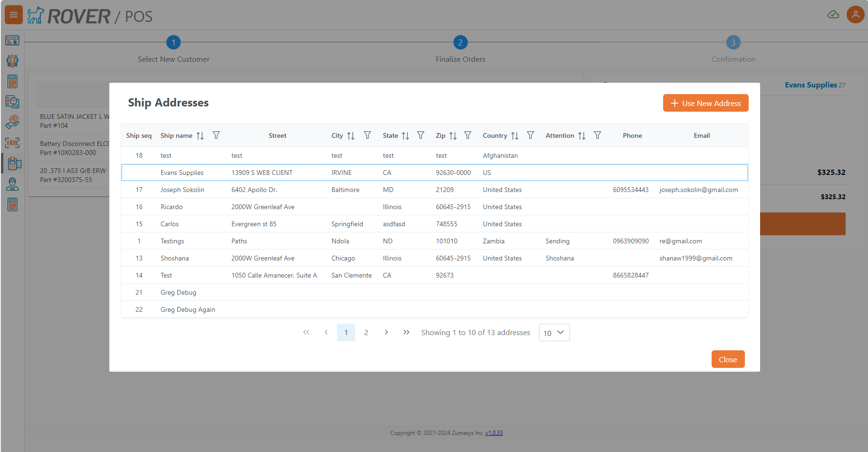Click the City column filter icon
This screenshot has width=868, height=452.
367,135
